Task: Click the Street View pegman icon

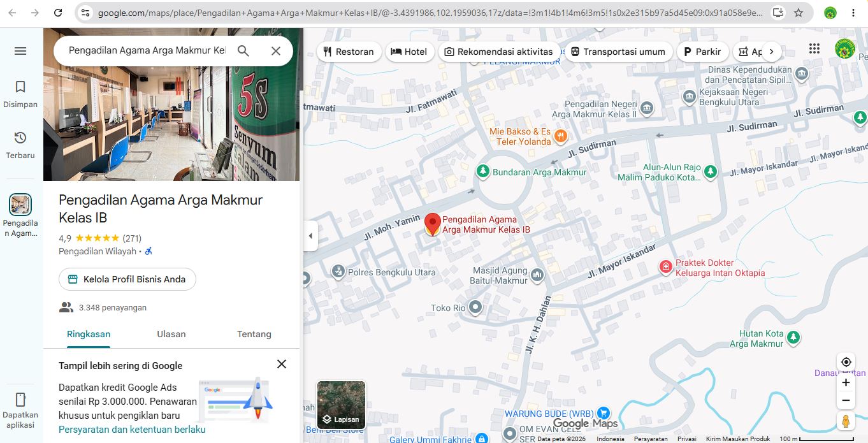Action: click(846, 422)
